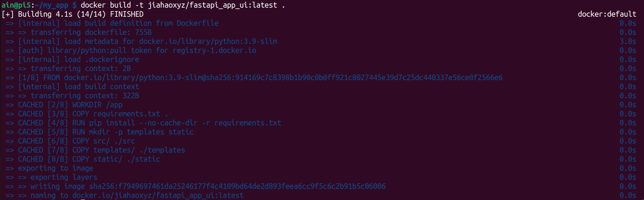Click the docker build command text

183,5
